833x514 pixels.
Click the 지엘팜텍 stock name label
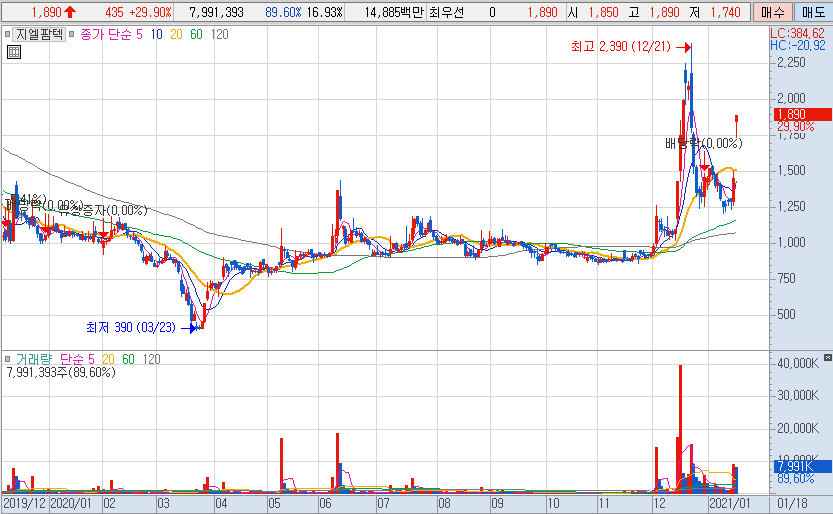39,35
